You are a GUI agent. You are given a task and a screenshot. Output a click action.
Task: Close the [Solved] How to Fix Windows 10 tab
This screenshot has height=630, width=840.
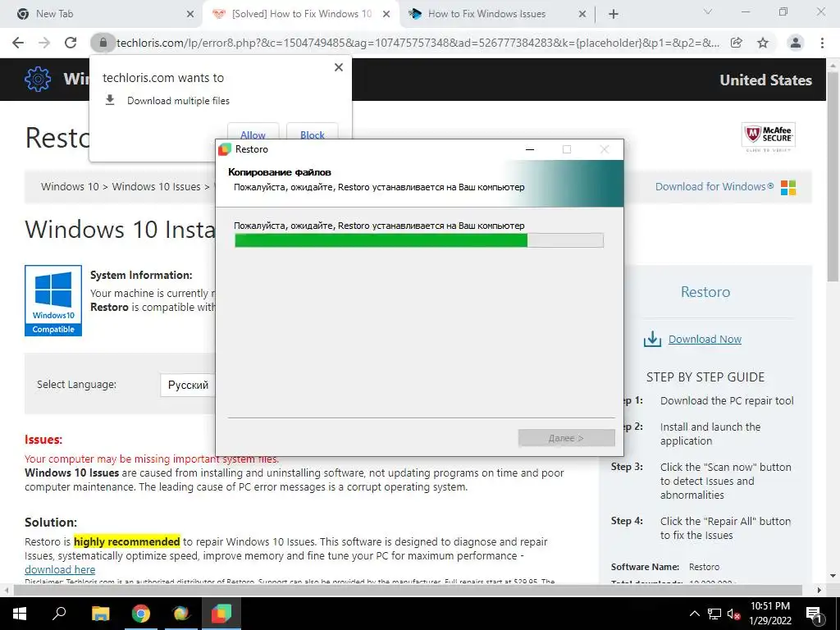[x=386, y=15]
